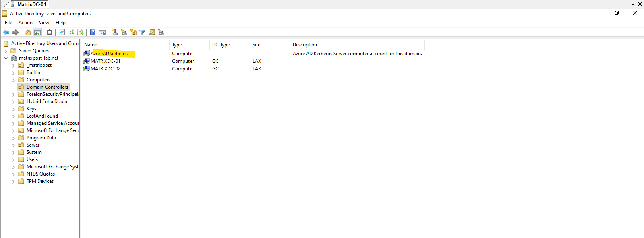
Task: Expand Saved Queries node
Action: pyautogui.click(x=6, y=51)
